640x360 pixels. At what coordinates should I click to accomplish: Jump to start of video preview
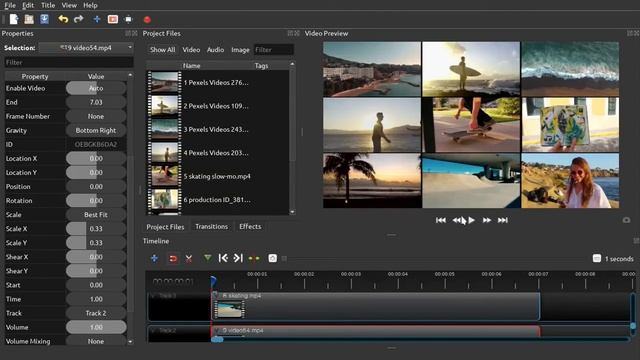(x=441, y=220)
